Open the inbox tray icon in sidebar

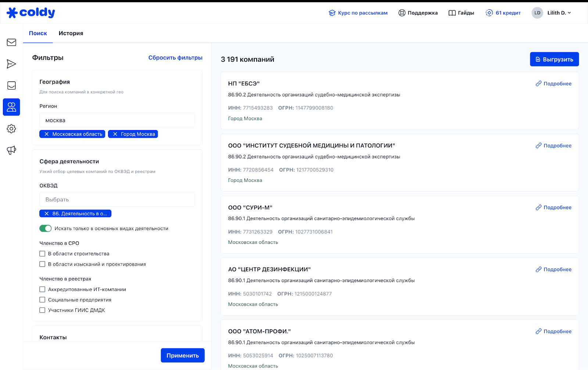click(x=11, y=86)
